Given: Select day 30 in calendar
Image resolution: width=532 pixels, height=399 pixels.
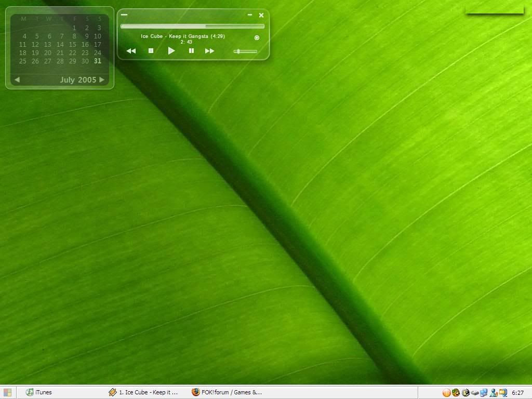Looking at the screenshot, I should (x=85, y=61).
